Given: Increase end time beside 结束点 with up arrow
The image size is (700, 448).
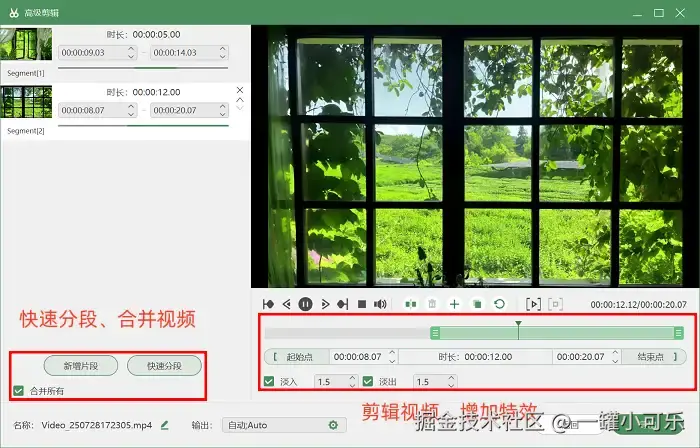Looking at the screenshot, I should point(615,353).
